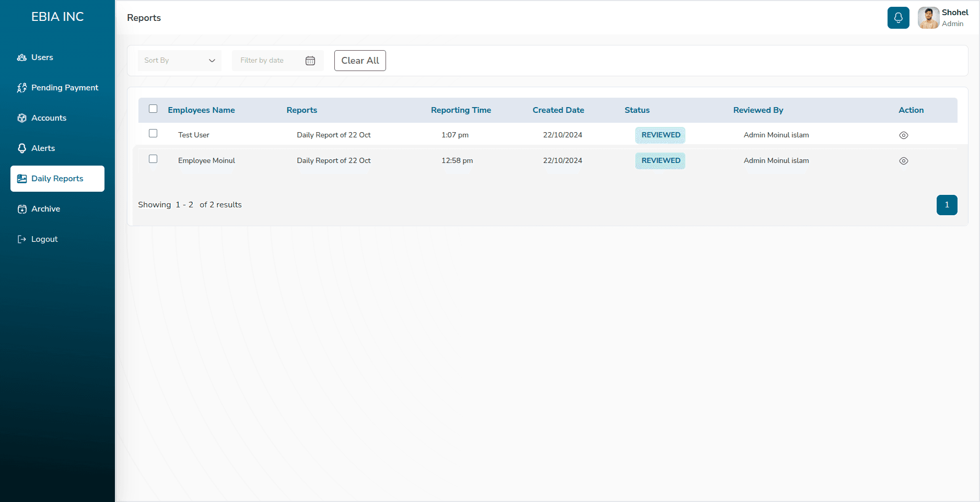Click Logout in the sidebar
The width and height of the screenshot is (980, 502).
pos(57,239)
